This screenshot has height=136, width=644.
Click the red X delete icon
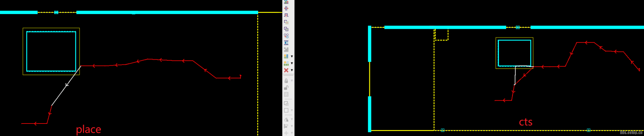pos(286,70)
